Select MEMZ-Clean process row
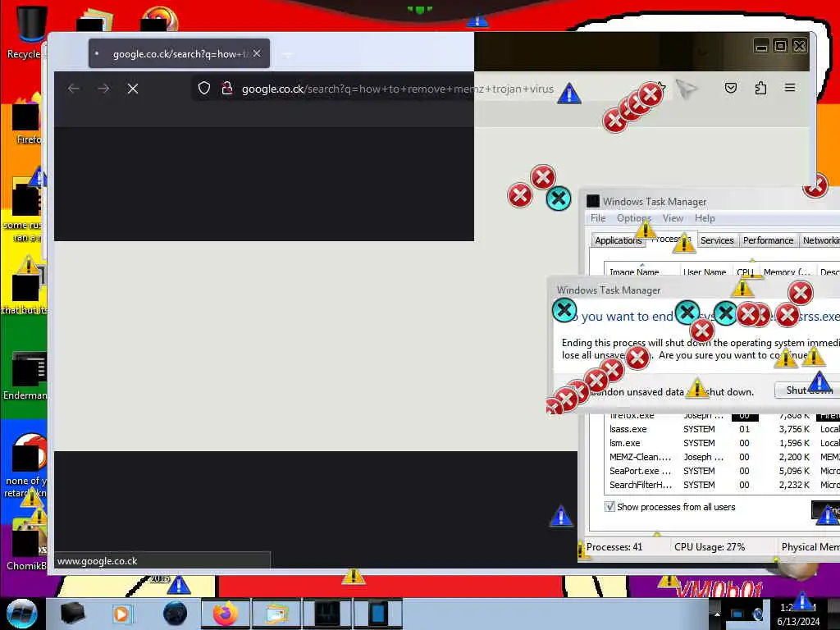Viewport: 840px width, 630px height. click(722, 457)
